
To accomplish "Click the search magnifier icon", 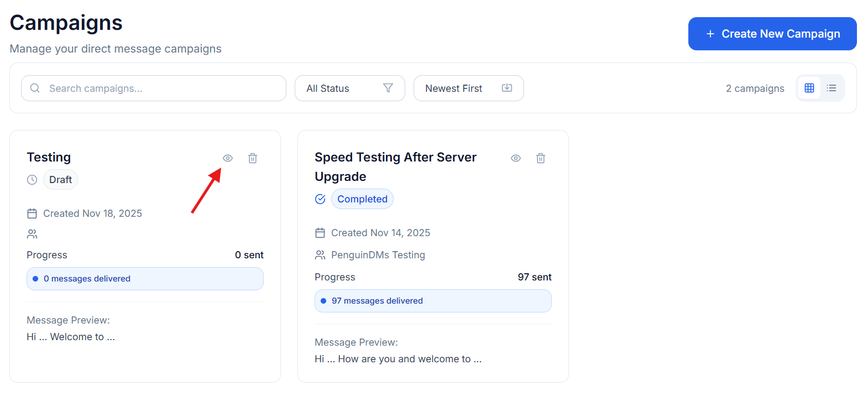I will pyautogui.click(x=35, y=88).
